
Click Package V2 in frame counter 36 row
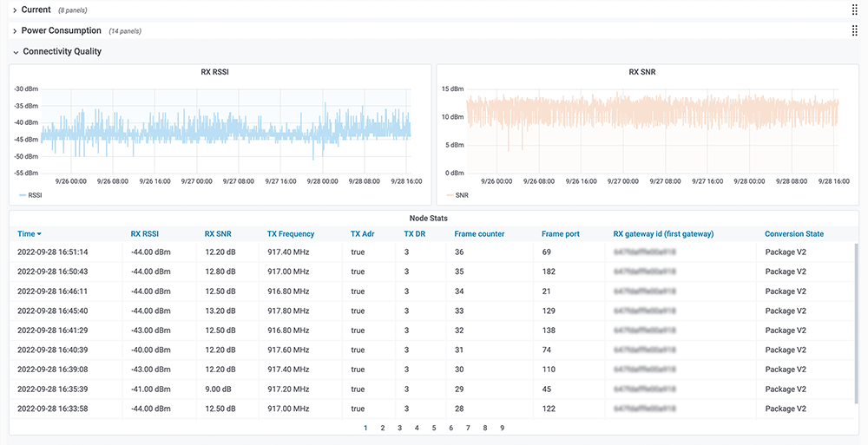click(x=786, y=252)
